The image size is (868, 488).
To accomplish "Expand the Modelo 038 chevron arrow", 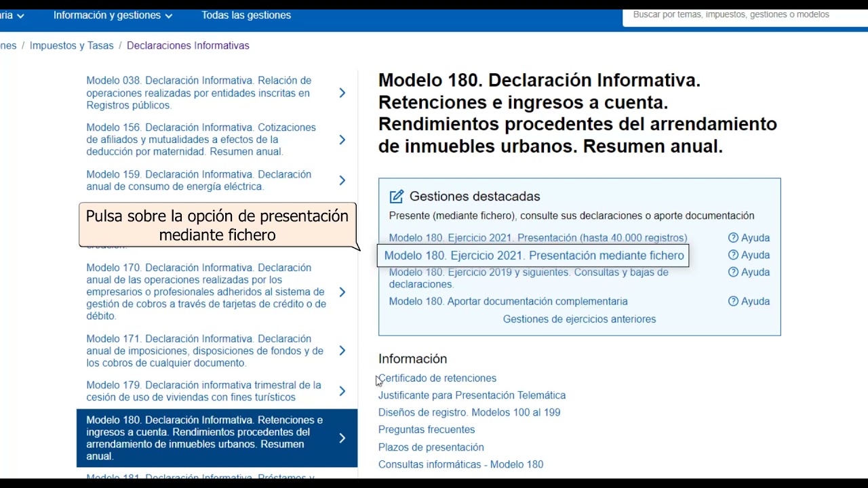I will 342,93.
